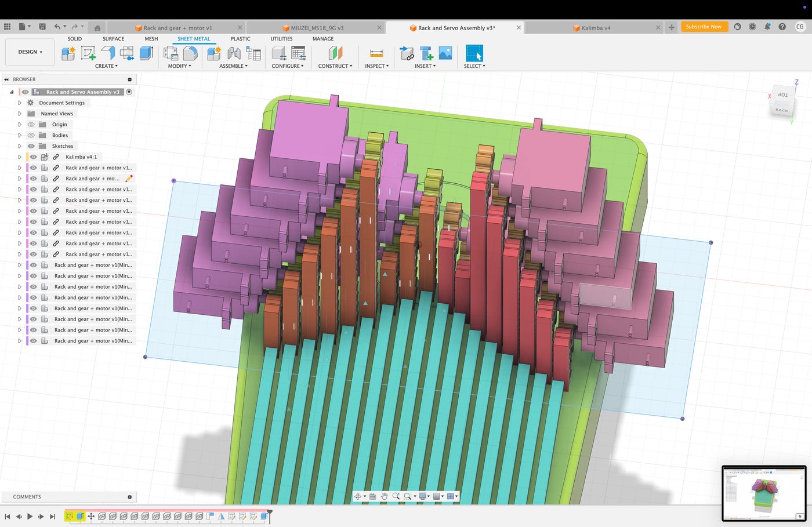This screenshot has width=812, height=527.
Task: Open the CREATE dropdown menu
Action: coord(106,66)
